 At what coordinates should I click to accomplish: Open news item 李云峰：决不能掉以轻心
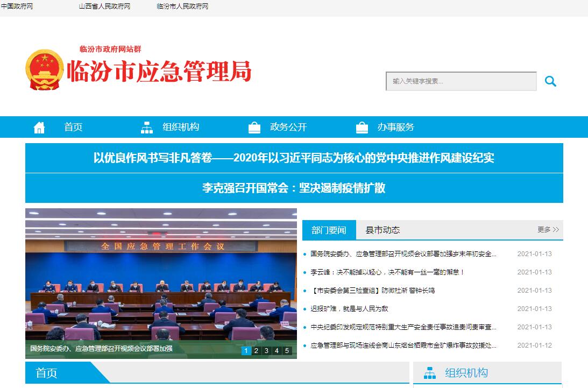(x=387, y=272)
